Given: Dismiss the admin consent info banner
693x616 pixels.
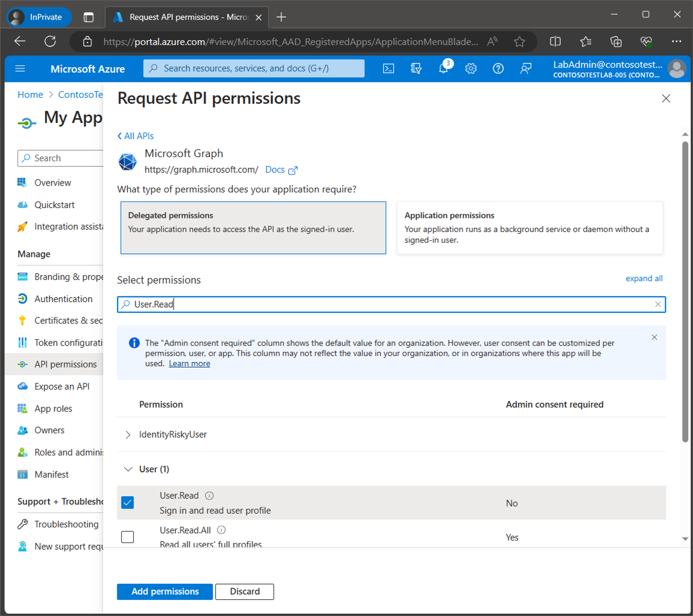Looking at the screenshot, I should pos(654,337).
